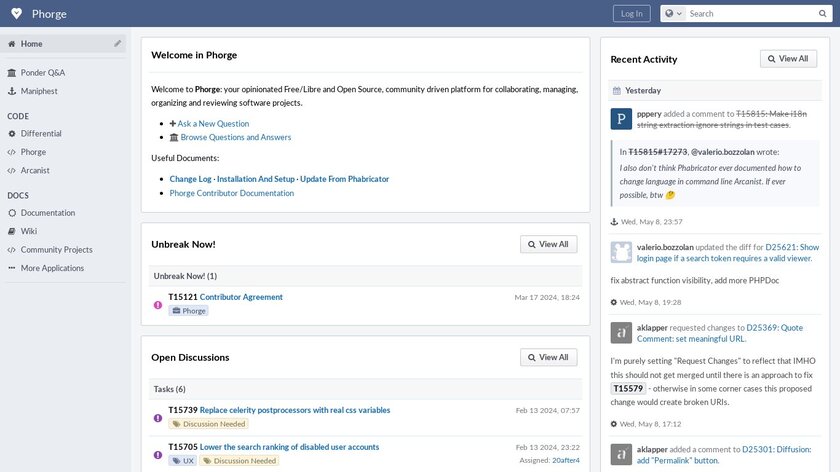Click the pencil edit icon beside Home

(x=117, y=43)
